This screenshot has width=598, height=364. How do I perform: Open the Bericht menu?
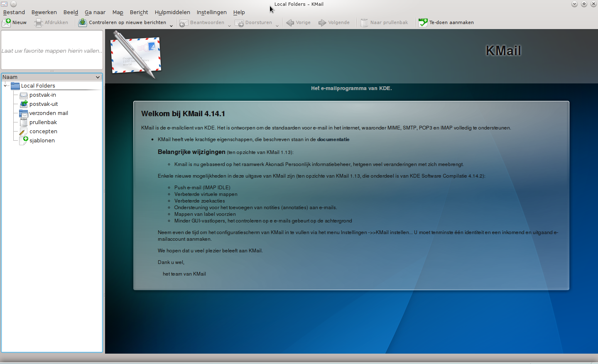click(x=139, y=12)
